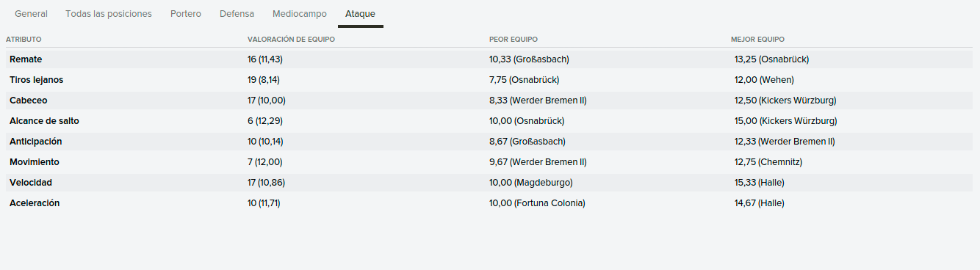Select the Portero tab
This screenshot has height=270, width=980.
tap(186, 14)
